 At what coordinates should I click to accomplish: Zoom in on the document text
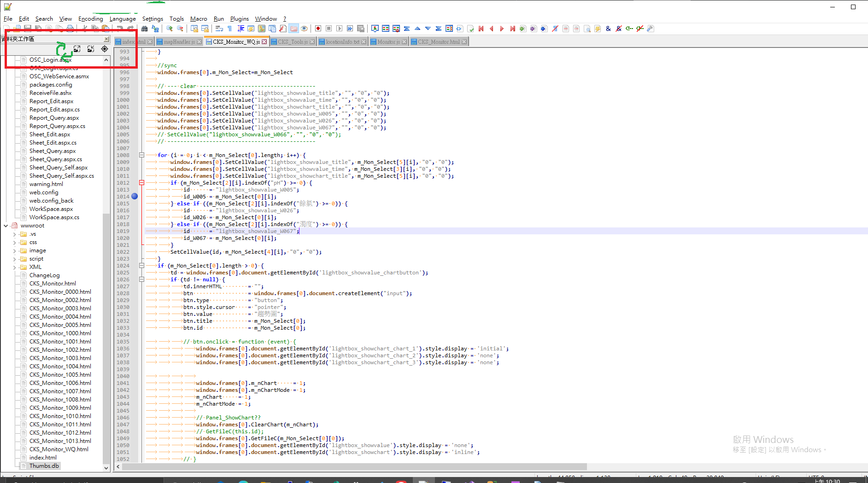[x=168, y=28]
